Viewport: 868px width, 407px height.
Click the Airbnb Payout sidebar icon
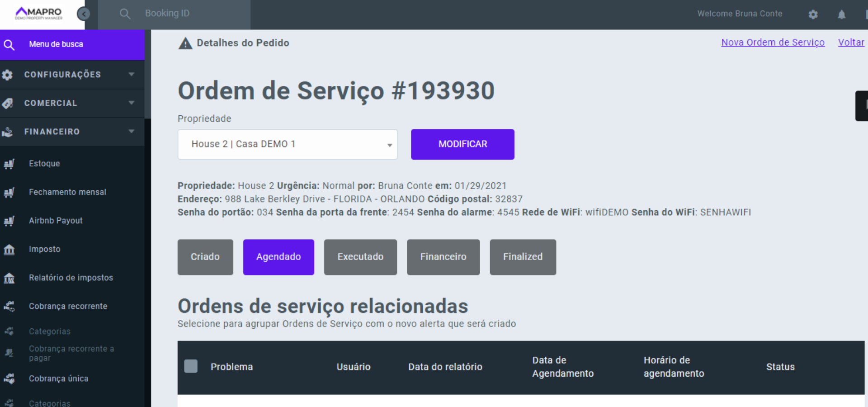(x=9, y=221)
